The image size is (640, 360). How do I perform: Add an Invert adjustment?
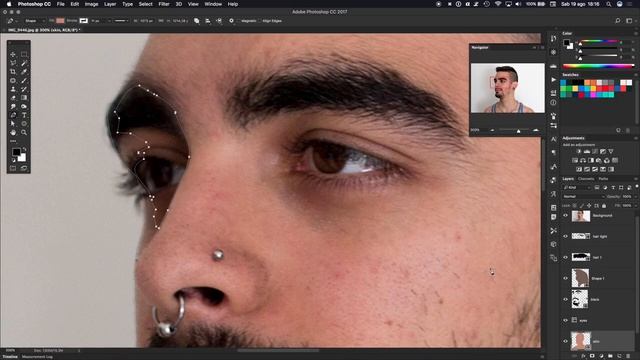click(579, 169)
